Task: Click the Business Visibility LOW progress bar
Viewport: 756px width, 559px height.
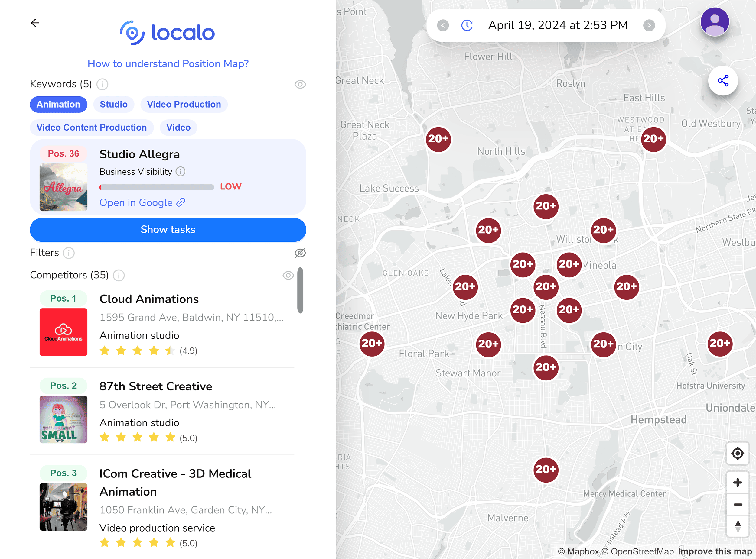Action: (157, 187)
